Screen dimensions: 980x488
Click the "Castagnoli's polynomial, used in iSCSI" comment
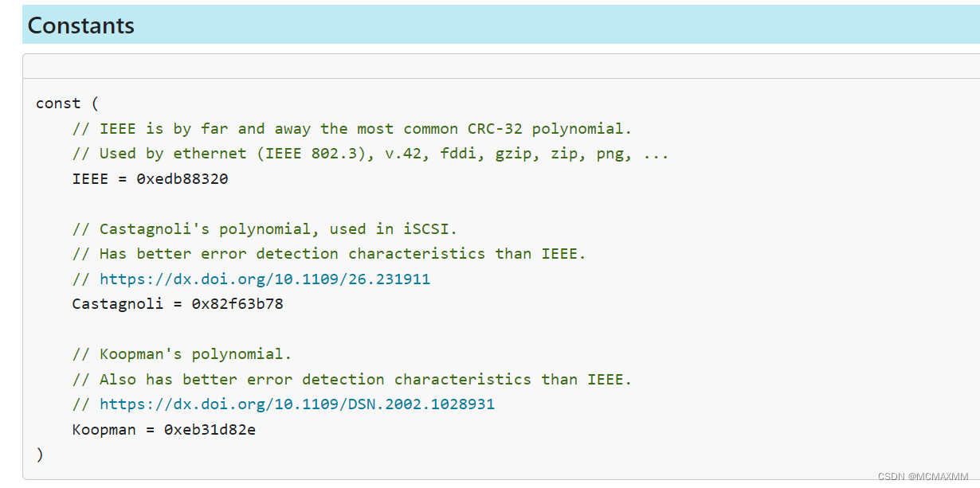[x=265, y=229]
